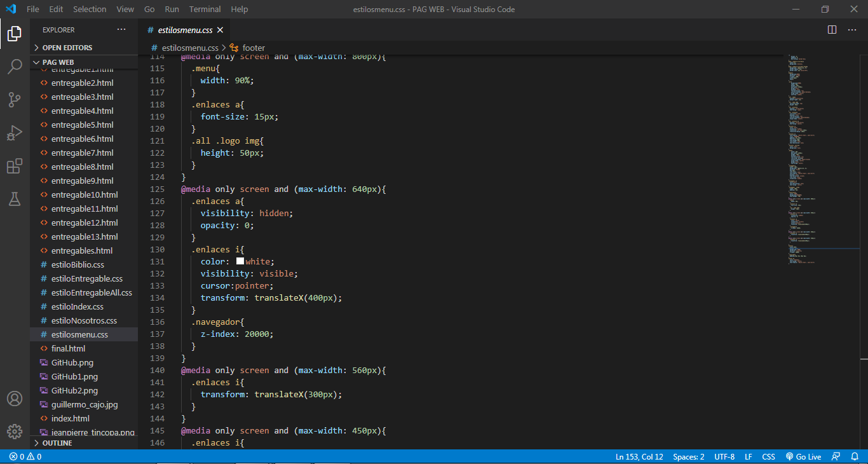Open estiloBiblio.css in the explorer
This screenshot has height=464, width=868.
[x=84, y=264]
